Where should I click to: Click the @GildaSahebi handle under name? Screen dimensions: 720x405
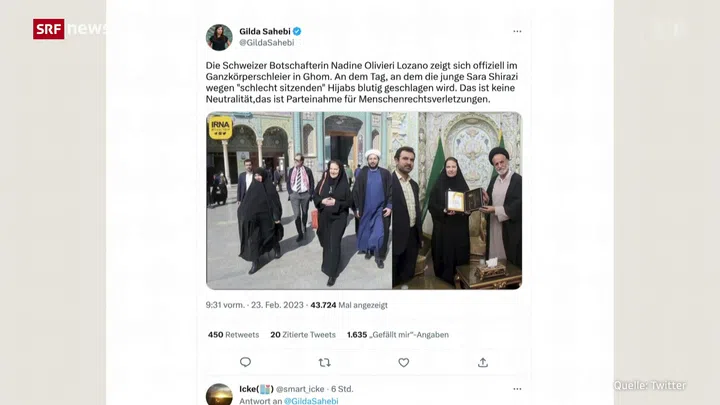(266, 43)
